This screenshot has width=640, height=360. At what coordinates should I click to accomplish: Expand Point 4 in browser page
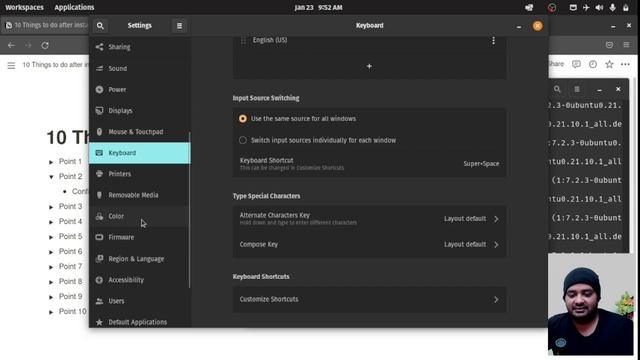[x=51, y=222]
